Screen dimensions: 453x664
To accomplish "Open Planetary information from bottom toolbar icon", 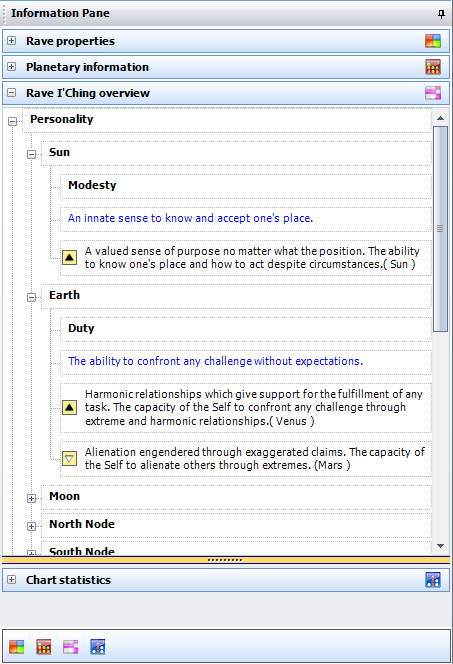I will click(x=44, y=647).
